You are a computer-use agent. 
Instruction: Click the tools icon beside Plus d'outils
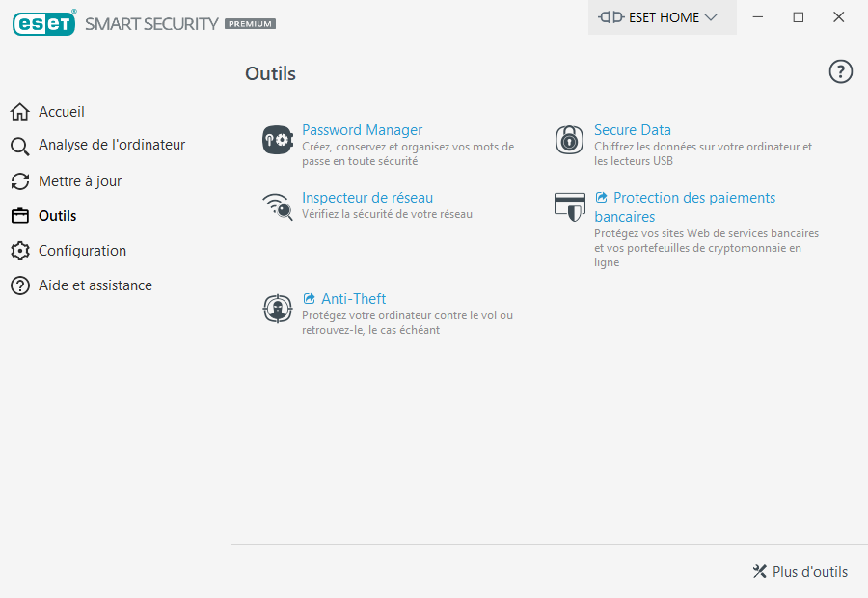click(x=760, y=571)
